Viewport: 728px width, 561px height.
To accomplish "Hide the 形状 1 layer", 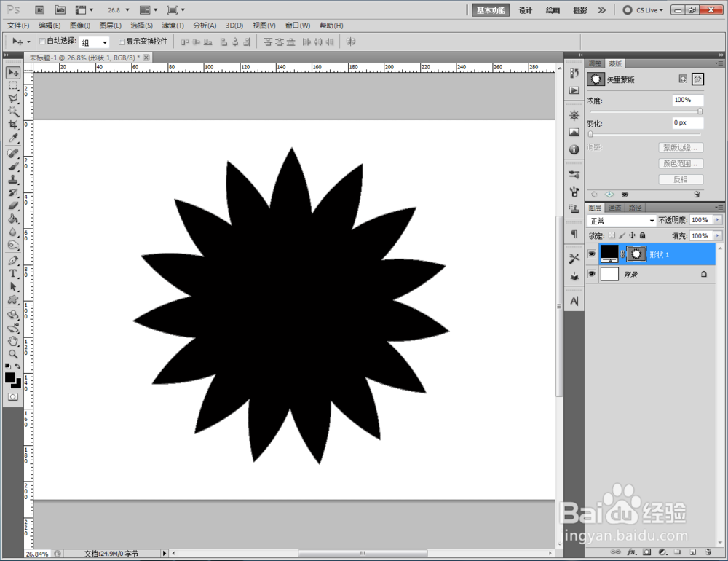I will click(x=591, y=254).
